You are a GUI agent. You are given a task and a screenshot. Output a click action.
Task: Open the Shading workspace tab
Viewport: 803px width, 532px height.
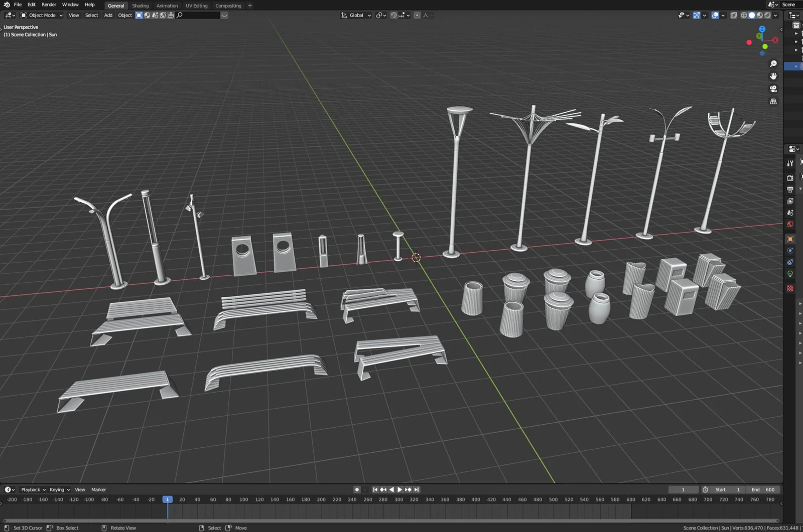[x=140, y=6]
